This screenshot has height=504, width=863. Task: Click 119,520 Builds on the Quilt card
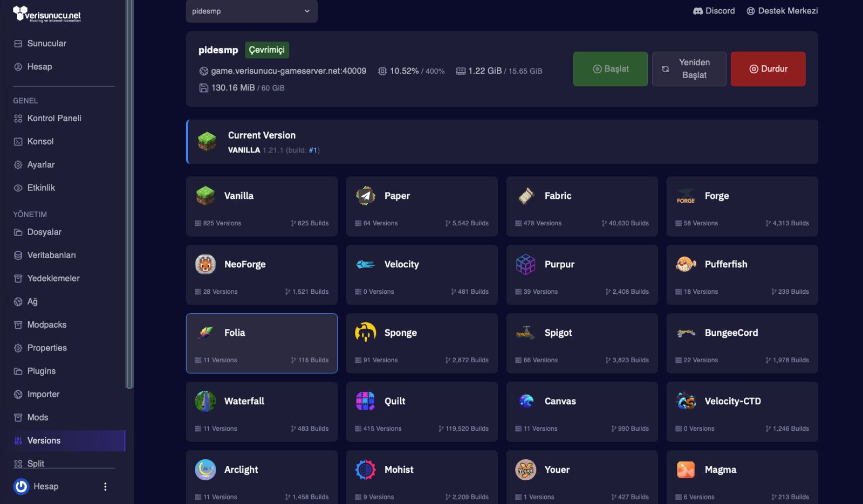click(x=463, y=429)
